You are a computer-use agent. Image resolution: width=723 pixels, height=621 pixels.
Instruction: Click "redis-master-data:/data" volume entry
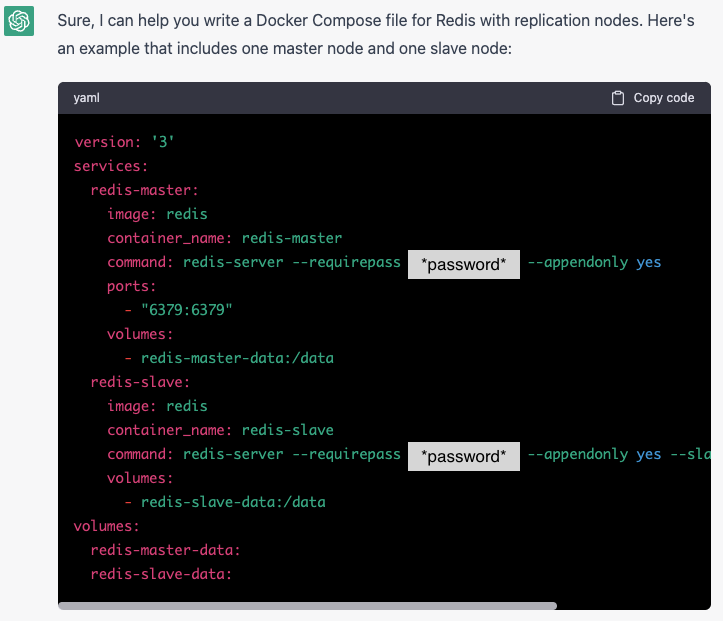[237, 358]
